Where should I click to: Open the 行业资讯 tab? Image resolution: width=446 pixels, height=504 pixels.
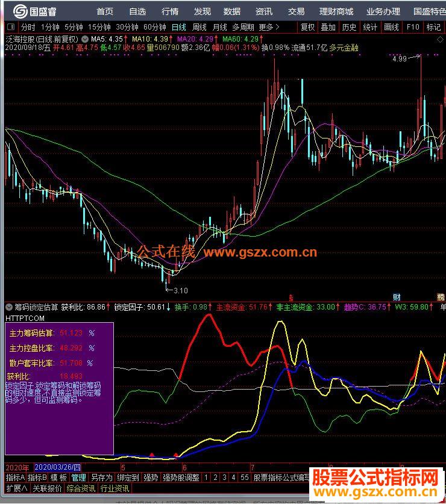tap(115, 488)
